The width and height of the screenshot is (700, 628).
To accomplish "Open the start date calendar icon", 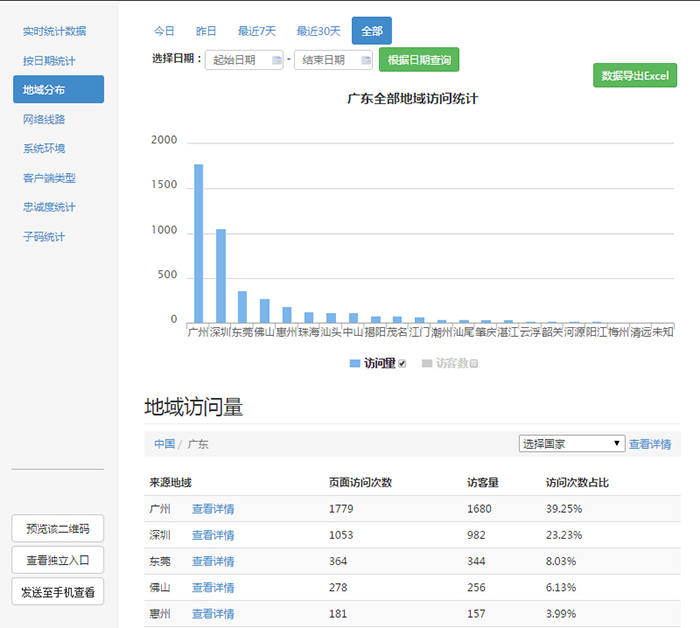I will point(277,60).
